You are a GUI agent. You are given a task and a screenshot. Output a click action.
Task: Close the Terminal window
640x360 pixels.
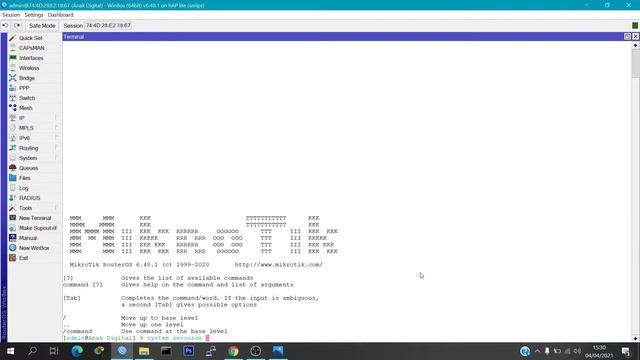pos(635,37)
